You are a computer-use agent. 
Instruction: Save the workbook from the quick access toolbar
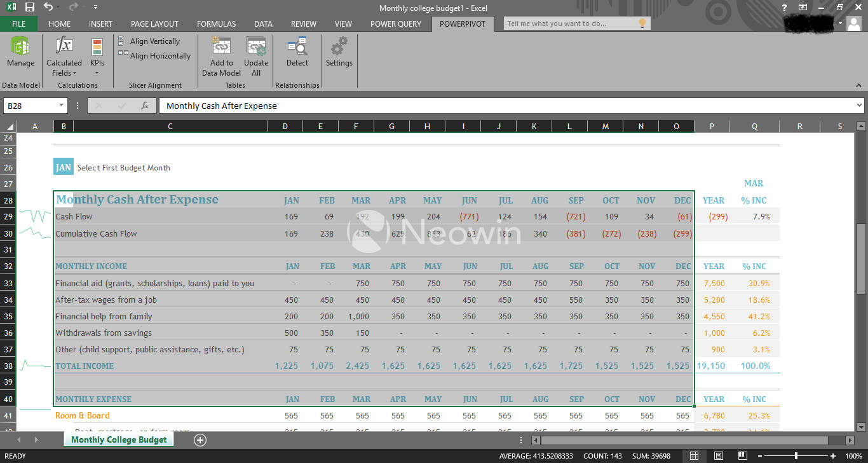29,7
